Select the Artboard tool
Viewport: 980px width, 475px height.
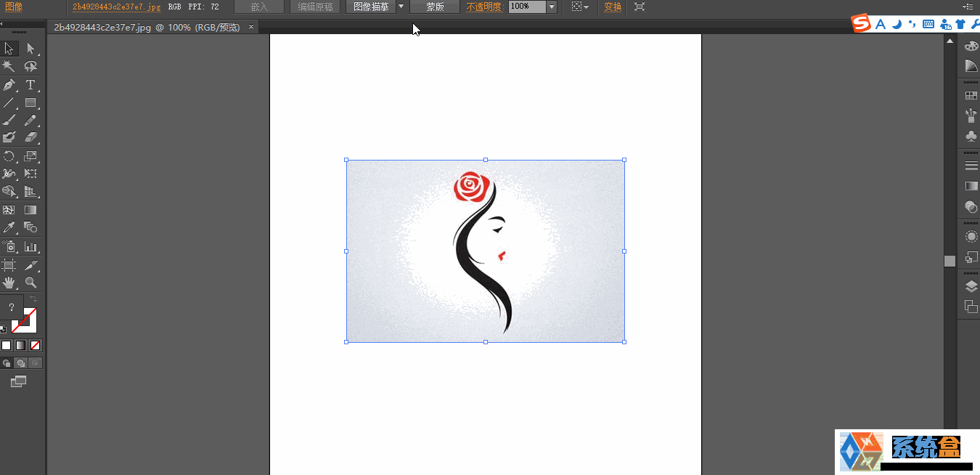coord(9,265)
